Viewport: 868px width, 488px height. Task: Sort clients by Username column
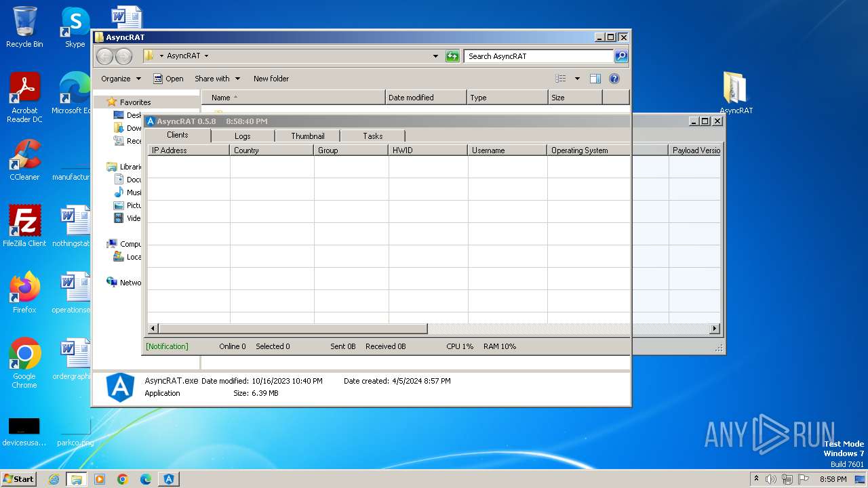[507, 150]
